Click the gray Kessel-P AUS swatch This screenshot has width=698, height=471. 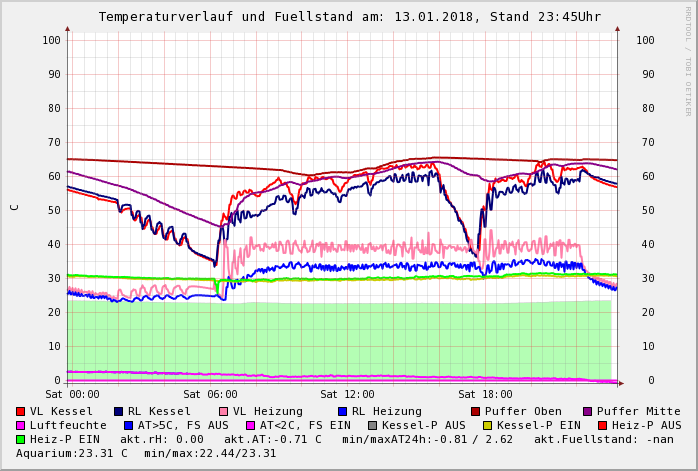tap(371, 425)
